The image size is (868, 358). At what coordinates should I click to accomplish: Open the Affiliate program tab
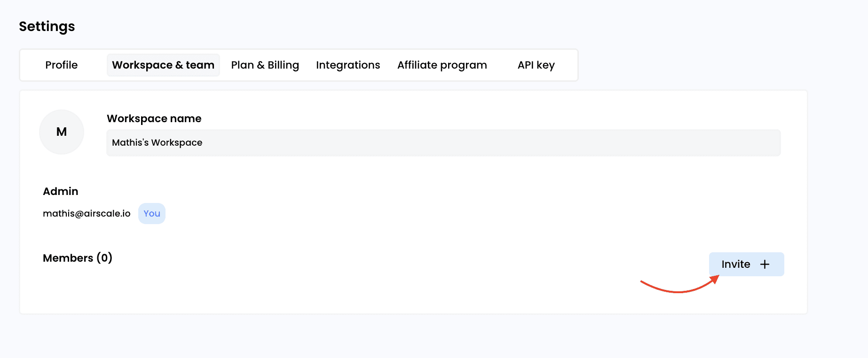click(x=442, y=65)
